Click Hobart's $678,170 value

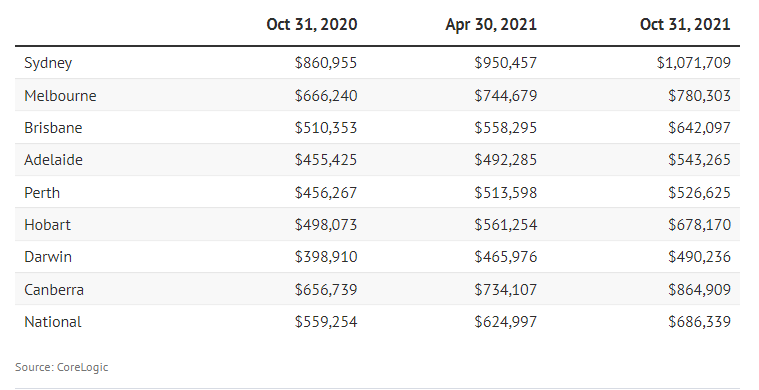699,225
